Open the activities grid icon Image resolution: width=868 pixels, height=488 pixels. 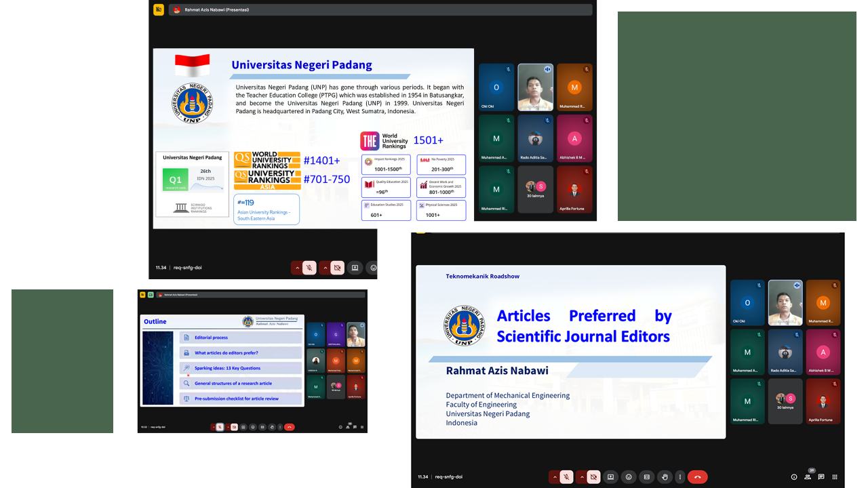click(x=835, y=477)
